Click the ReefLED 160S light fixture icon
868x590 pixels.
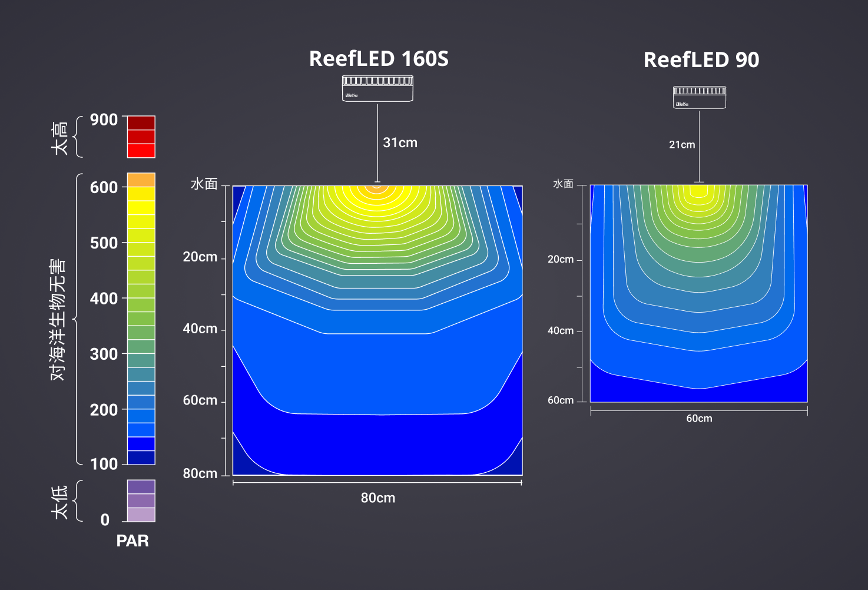[377, 88]
